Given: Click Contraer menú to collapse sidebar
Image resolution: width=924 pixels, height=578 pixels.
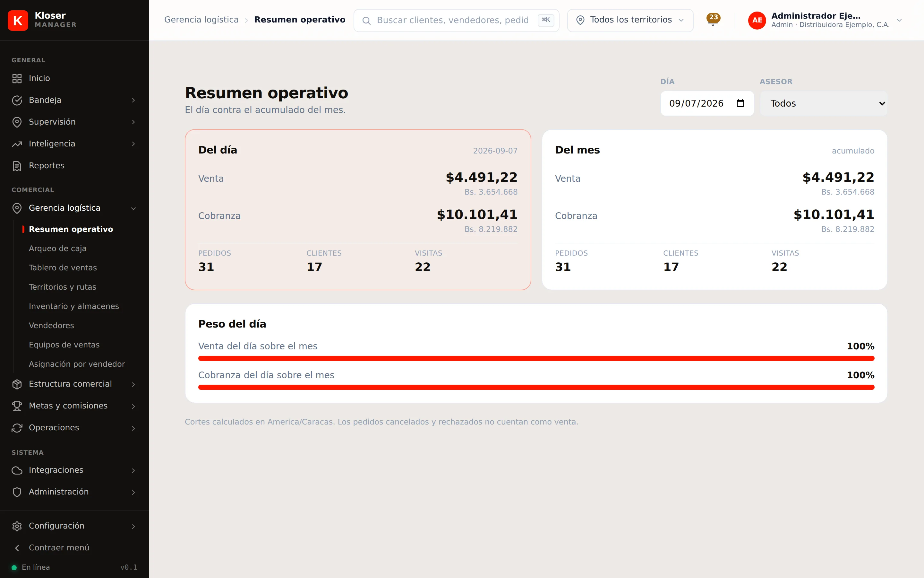Looking at the screenshot, I should coord(59,547).
